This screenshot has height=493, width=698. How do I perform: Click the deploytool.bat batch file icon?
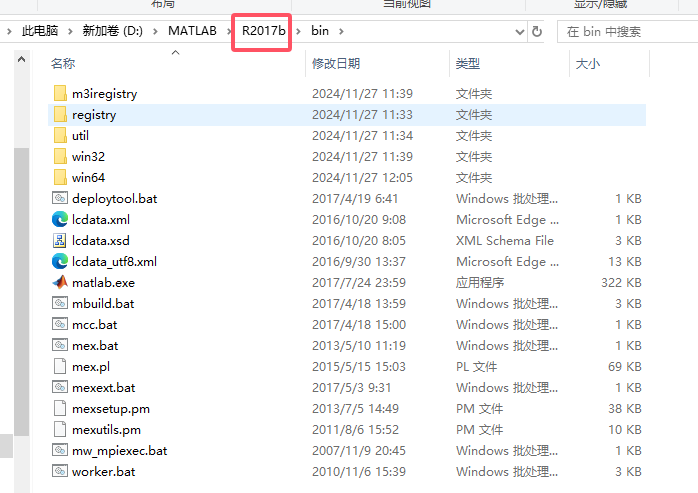60,198
